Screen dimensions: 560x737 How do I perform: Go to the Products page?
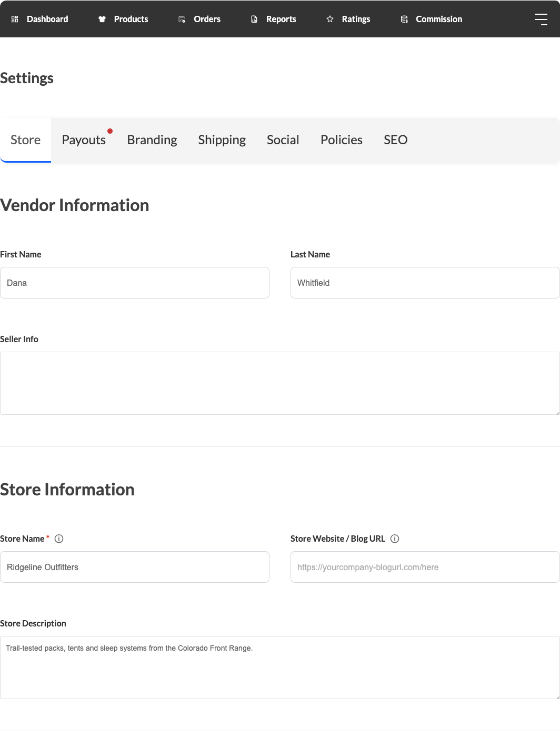pos(123,19)
